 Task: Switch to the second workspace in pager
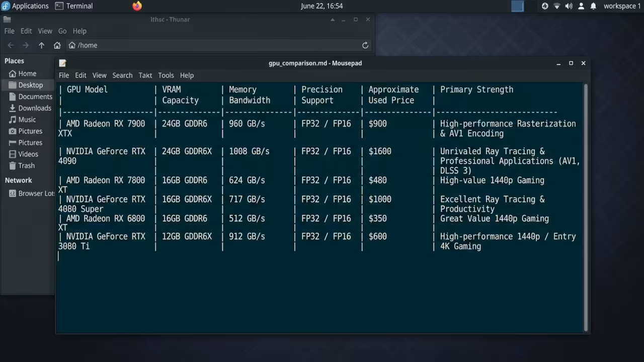pyautogui.click(x=530, y=6)
